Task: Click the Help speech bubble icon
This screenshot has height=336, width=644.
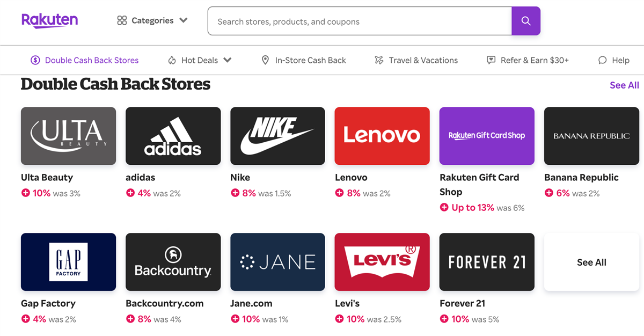Action: [x=603, y=60]
